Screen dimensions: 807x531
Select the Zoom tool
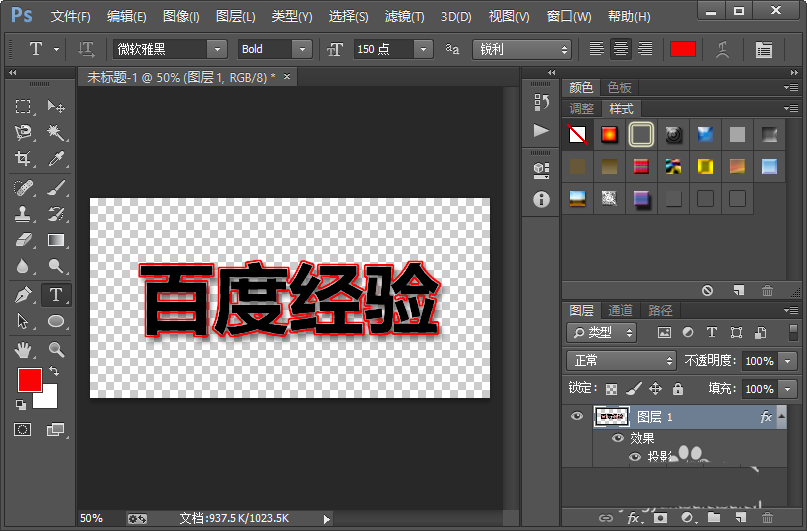(x=56, y=350)
